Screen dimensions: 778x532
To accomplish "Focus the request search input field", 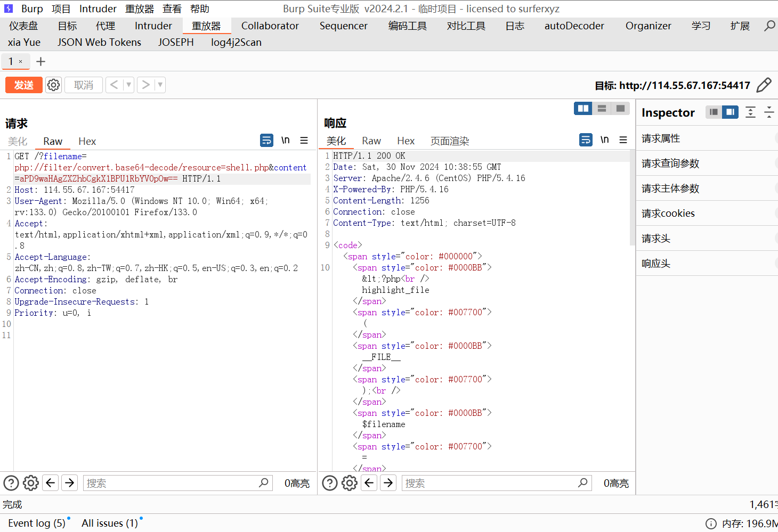I will click(178, 483).
